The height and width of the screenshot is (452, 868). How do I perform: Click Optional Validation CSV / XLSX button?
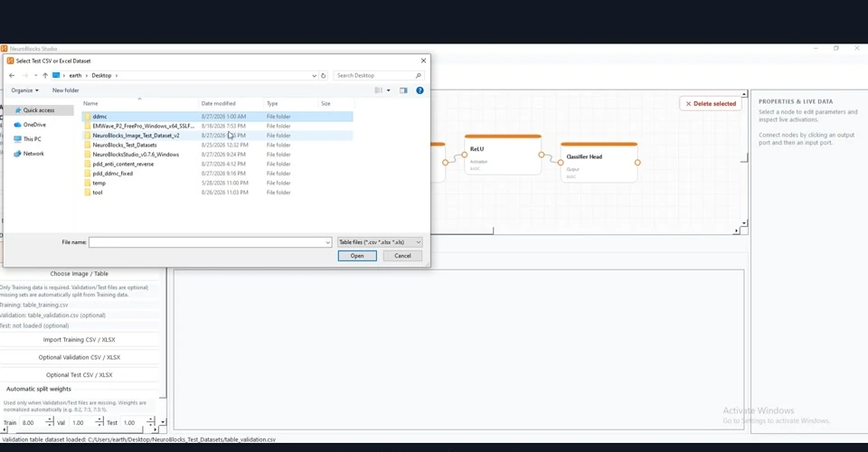coord(80,357)
